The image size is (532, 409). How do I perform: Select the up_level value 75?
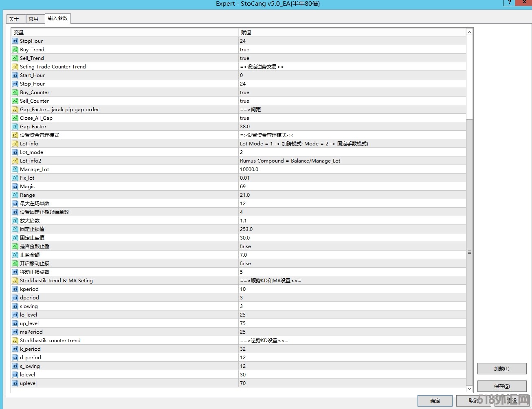(x=352, y=323)
